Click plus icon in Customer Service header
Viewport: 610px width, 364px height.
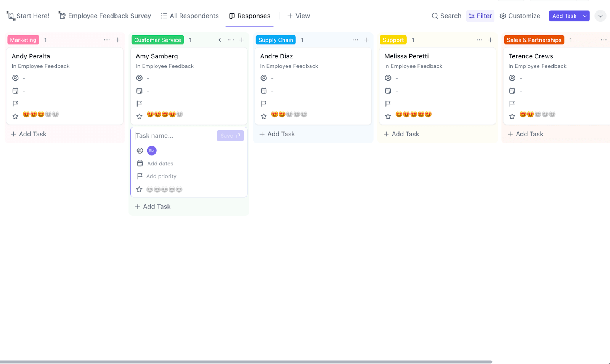(242, 40)
